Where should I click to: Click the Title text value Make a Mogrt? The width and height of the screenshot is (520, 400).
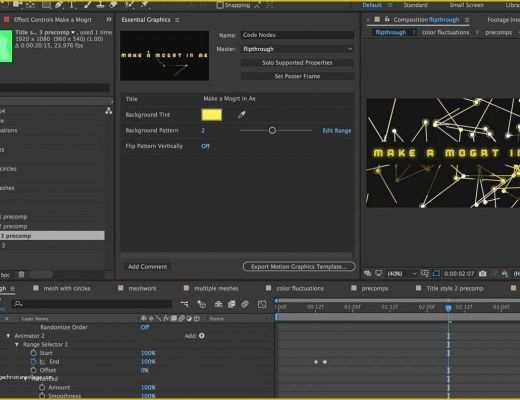(x=229, y=99)
